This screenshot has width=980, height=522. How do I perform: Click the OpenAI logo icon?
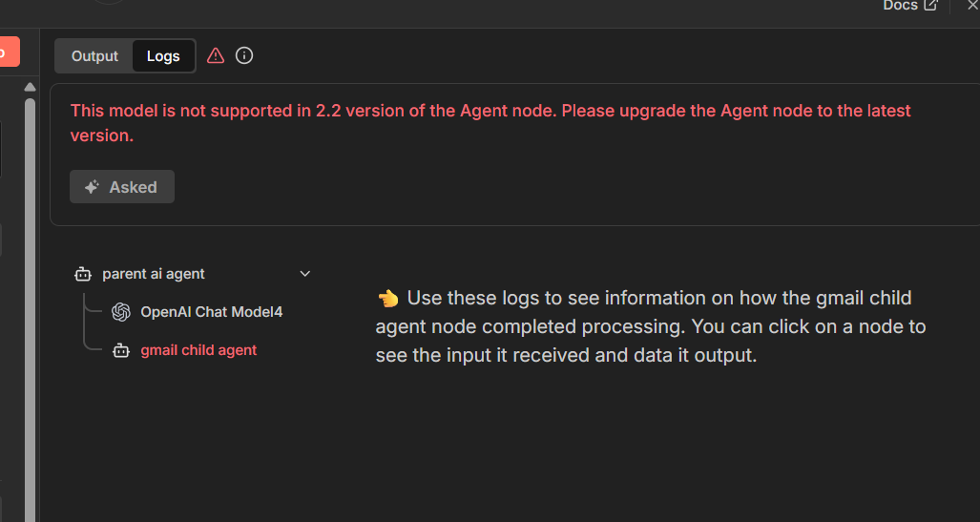(x=121, y=312)
